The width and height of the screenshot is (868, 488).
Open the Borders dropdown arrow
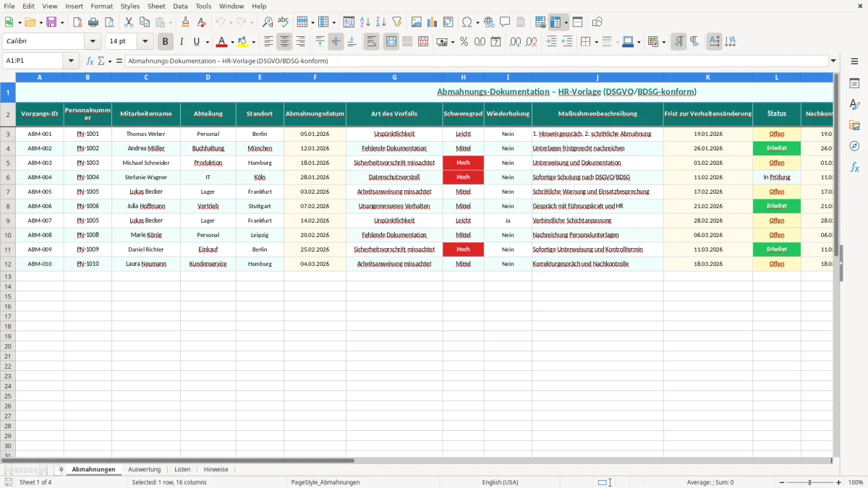tap(597, 42)
